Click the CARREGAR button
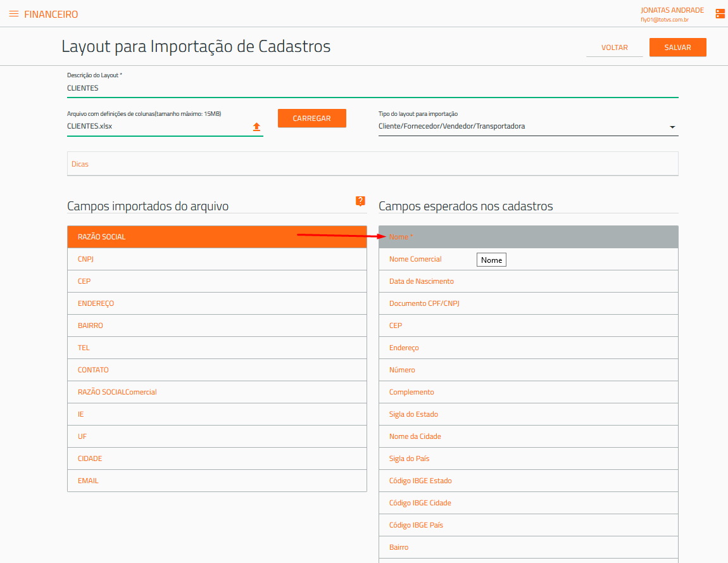 (x=312, y=118)
